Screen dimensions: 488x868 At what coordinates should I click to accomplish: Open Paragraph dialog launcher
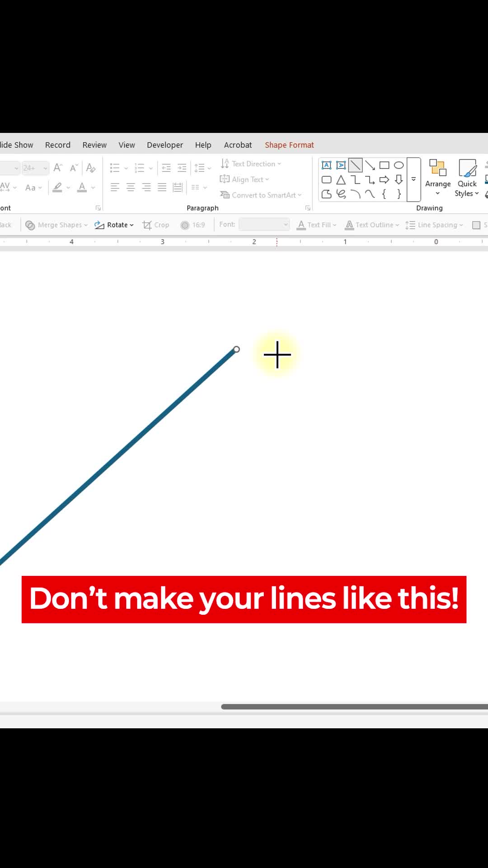click(x=308, y=208)
